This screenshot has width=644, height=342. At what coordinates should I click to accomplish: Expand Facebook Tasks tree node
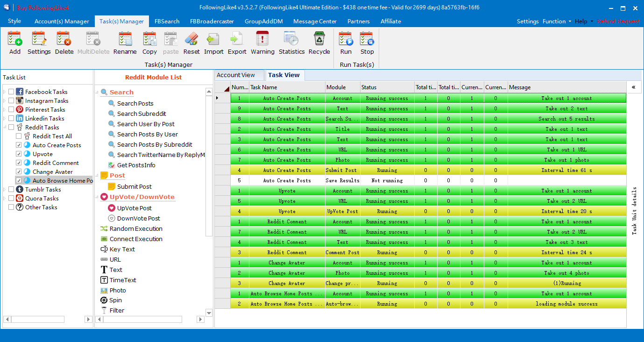click(x=5, y=92)
